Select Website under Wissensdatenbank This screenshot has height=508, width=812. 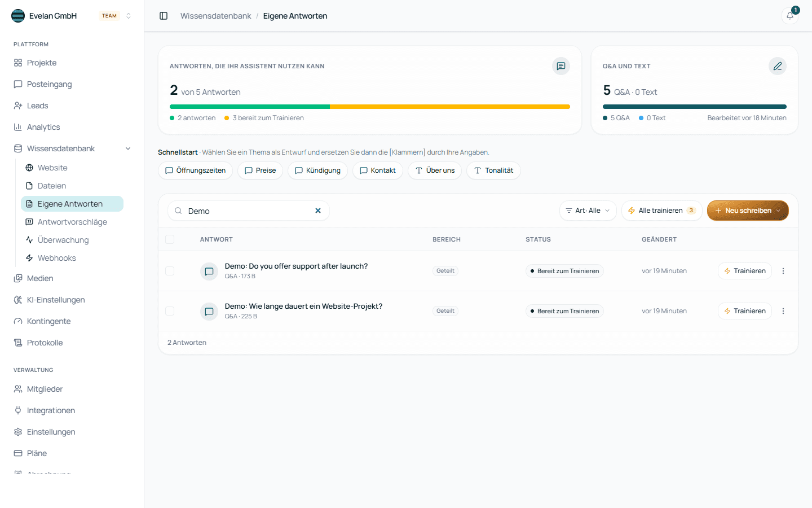[x=72, y=168]
